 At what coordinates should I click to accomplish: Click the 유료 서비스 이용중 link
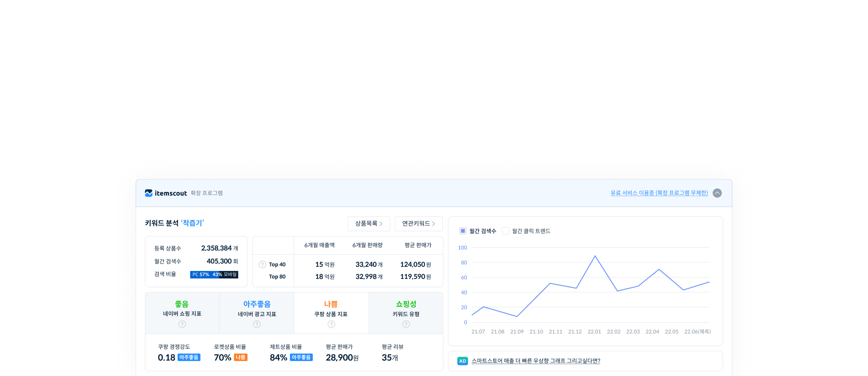point(659,193)
